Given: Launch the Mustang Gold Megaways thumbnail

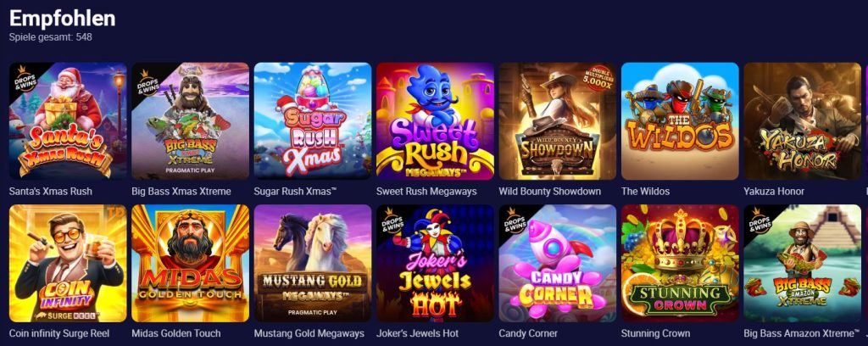Looking at the screenshot, I should (x=313, y=263).
